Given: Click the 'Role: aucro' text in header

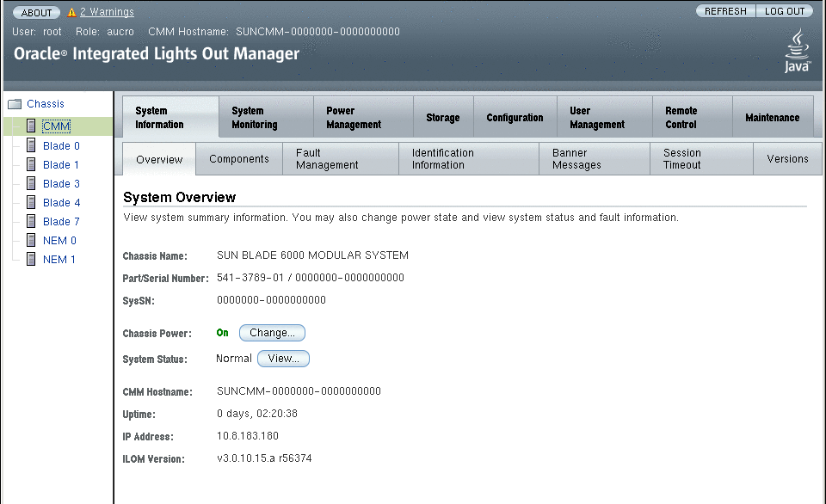Looking at the screenshot, I should tap(105, 32).
